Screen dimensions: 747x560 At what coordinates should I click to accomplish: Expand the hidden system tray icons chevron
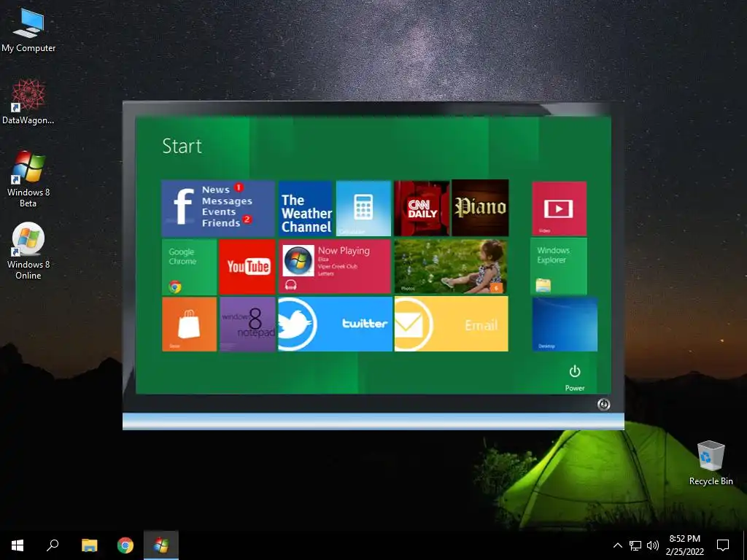(x=617, y=545)
